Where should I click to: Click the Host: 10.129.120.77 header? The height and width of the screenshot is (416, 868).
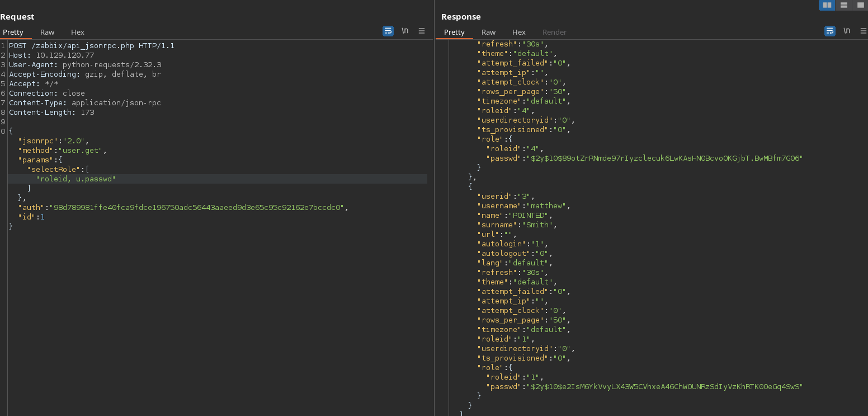(51, 55)
